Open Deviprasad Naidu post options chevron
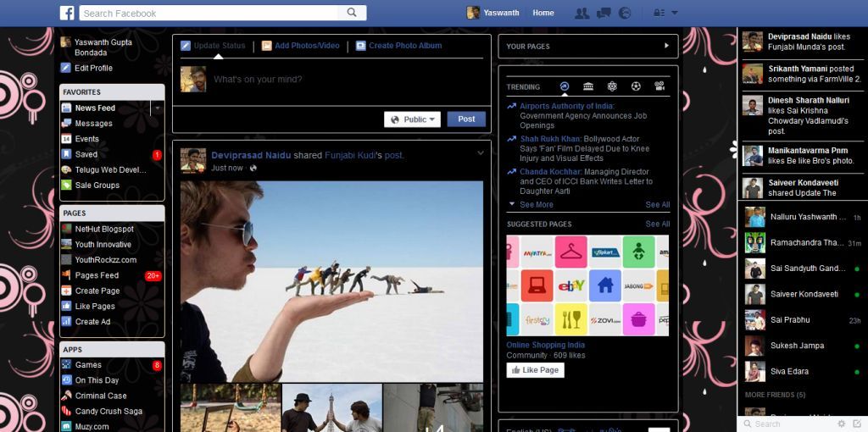 coord(481,153)
